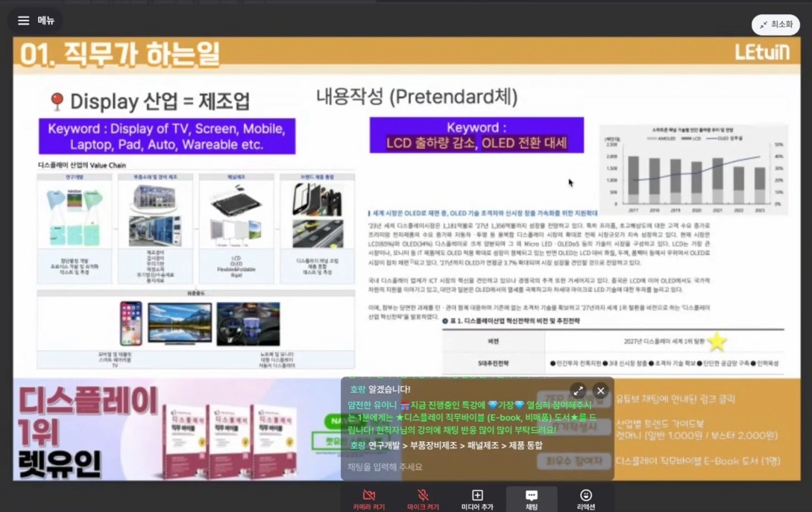This screenshot has height=512, width=812.
Task: Click the bar chart image on the slide
Action: tap(693, 170)
